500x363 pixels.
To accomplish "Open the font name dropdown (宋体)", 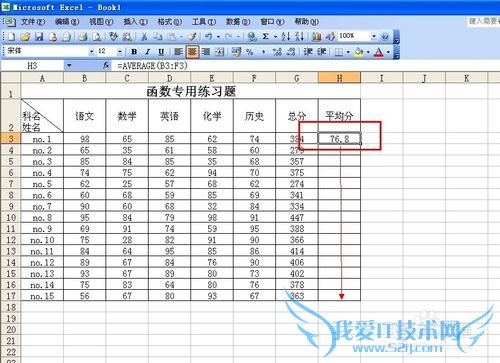I will pos(91,52).
